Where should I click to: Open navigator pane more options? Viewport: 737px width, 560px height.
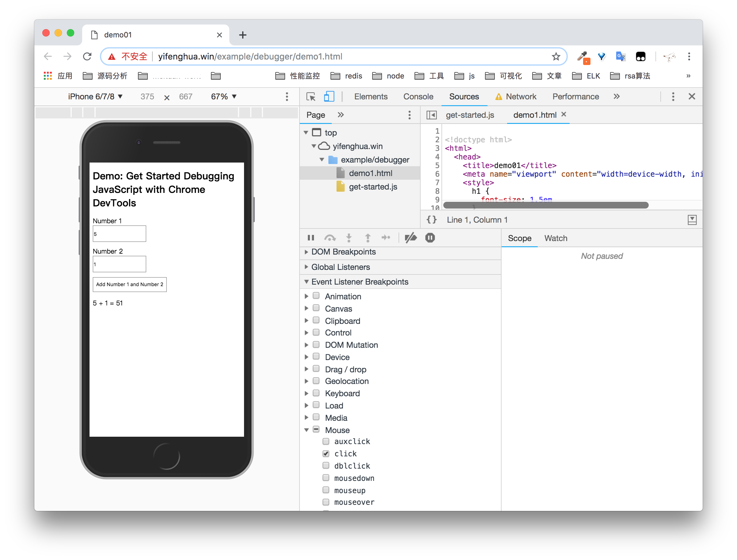410,115
